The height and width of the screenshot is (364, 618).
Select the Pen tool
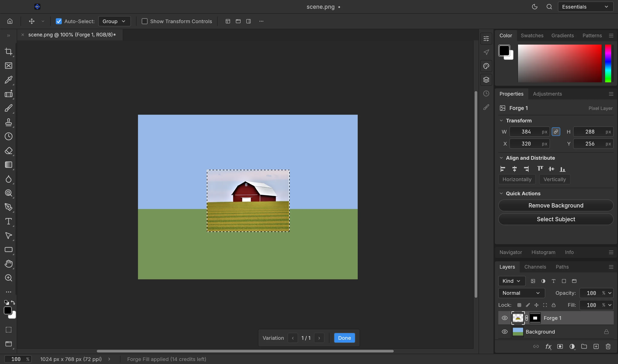pyautogui.click(x=9, y=207)
